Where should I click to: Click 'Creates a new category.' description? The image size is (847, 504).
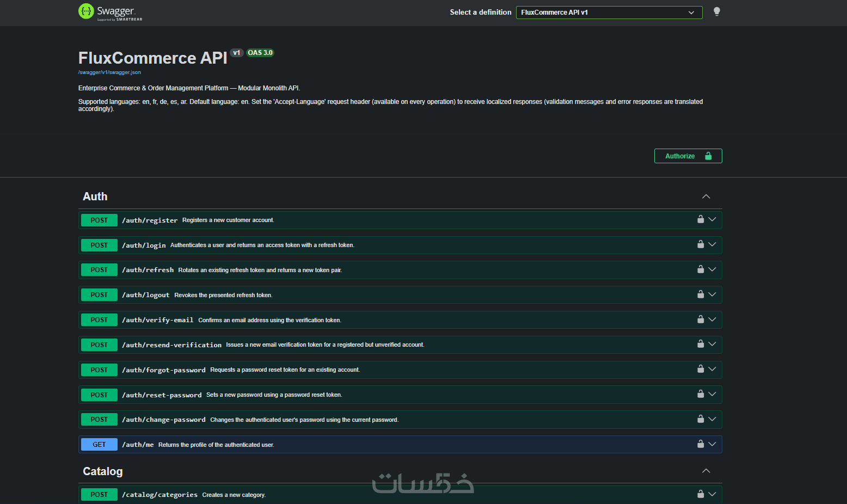pos(234,495)
